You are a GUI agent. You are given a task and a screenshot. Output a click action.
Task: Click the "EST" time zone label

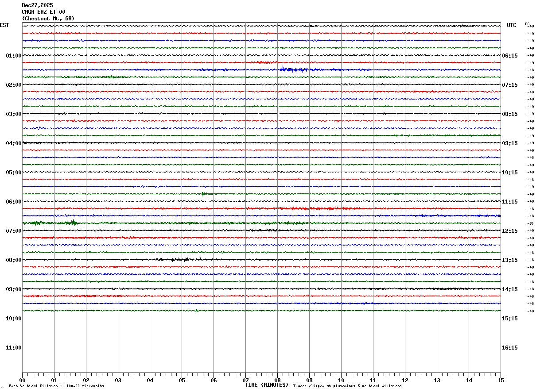4,25
